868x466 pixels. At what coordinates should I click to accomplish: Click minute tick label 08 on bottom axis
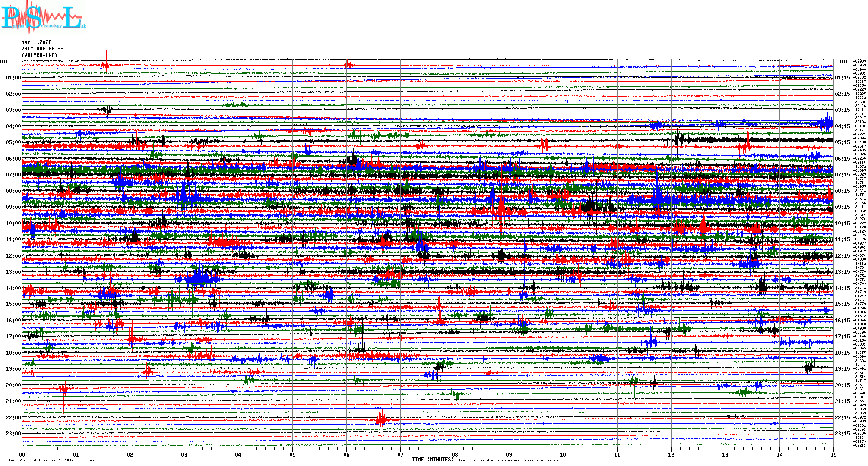click(455, 455)
